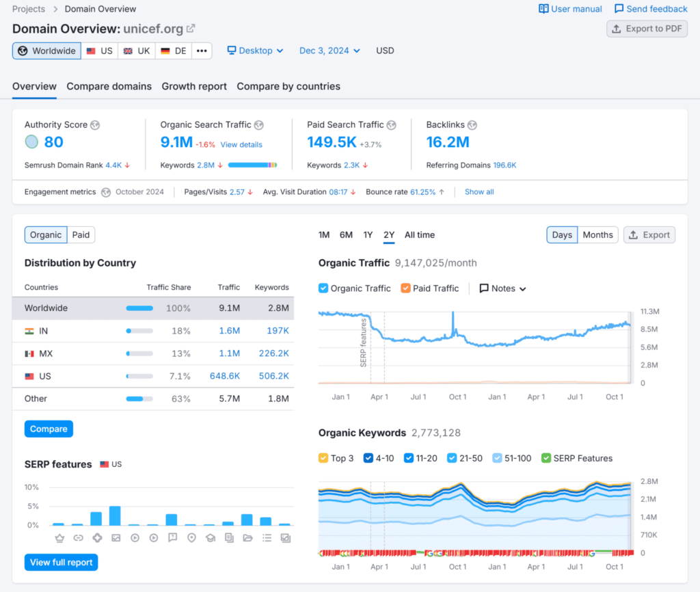Toggle the Top 3 keywords checkbox
Viewport: 700px width, 592px height.
click(323, 458)
